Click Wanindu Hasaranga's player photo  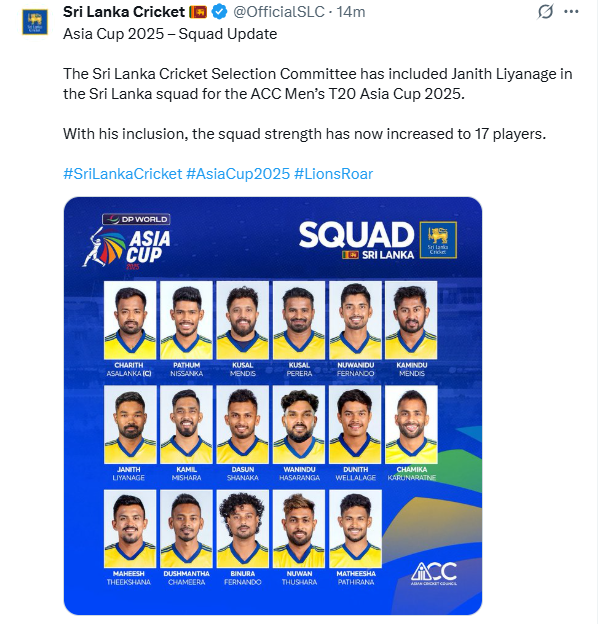pyautogui.click(x=299, y=424)
